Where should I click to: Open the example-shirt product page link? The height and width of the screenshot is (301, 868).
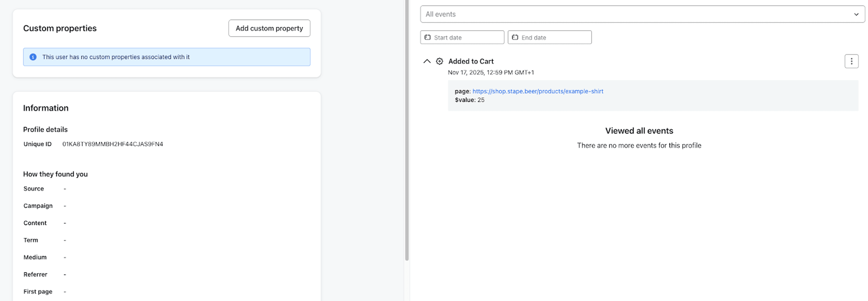tap(537, 91)
